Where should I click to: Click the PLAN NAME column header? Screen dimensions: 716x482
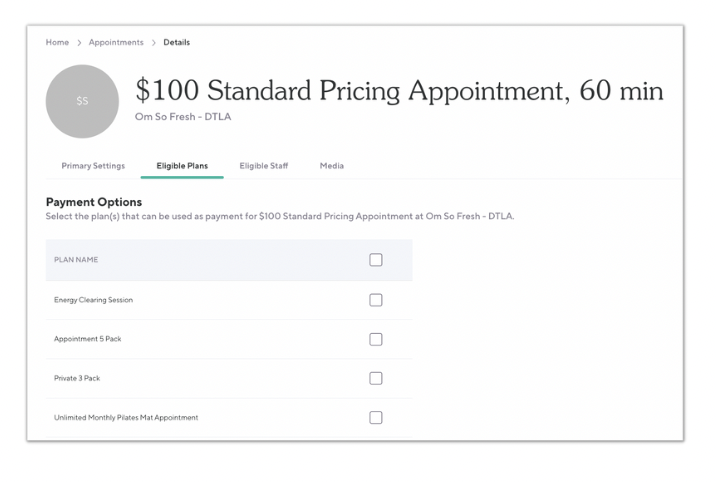76,260
